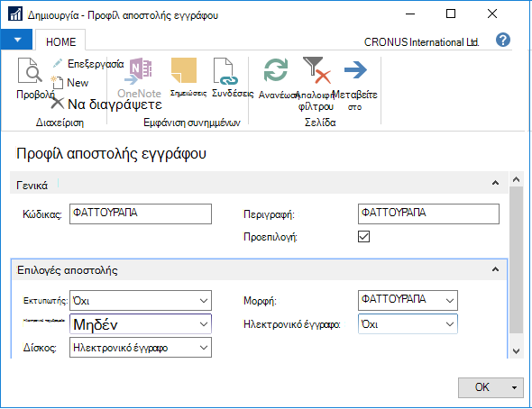Screen dimensions: 532x409
Task: Click Να διαγράψετε delete action
Action: tap(106, 104)
